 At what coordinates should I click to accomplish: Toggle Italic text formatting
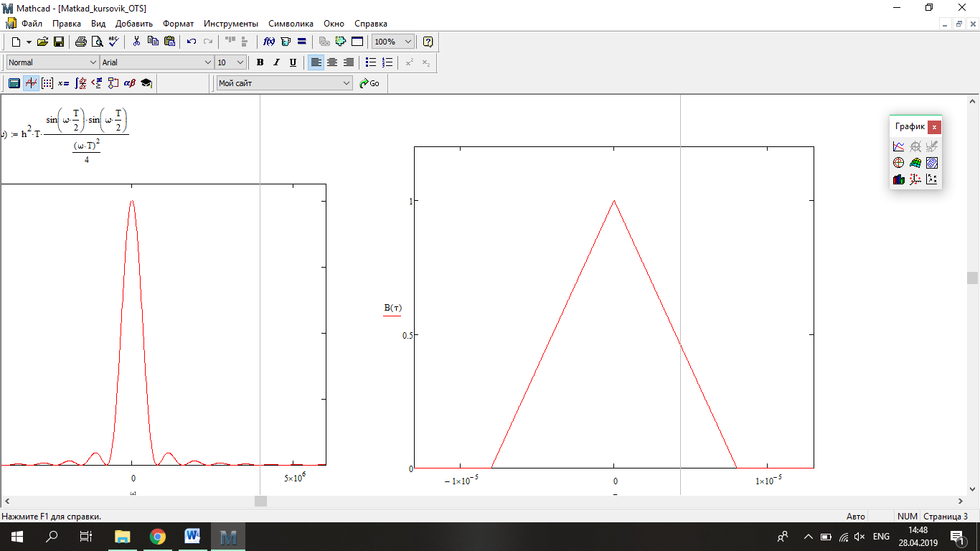tap(276, 62)
